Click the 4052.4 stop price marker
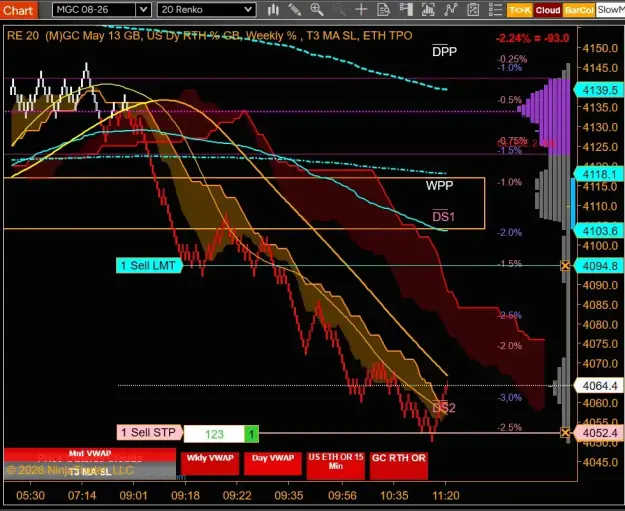The image size is (625, 511). (599, 432)
